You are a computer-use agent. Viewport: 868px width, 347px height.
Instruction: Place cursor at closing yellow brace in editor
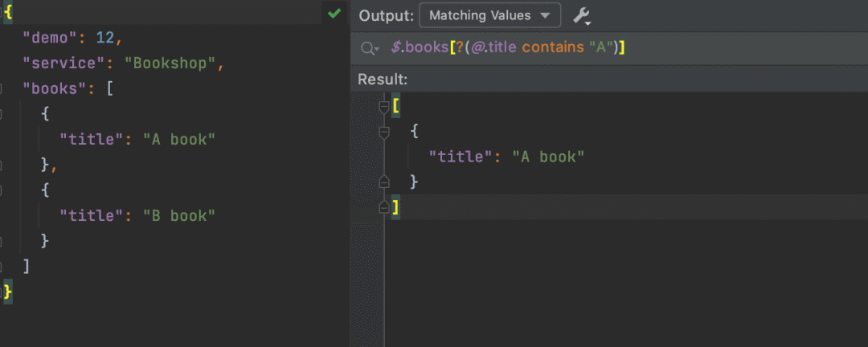pyautogui.click(x=8, y=292)
